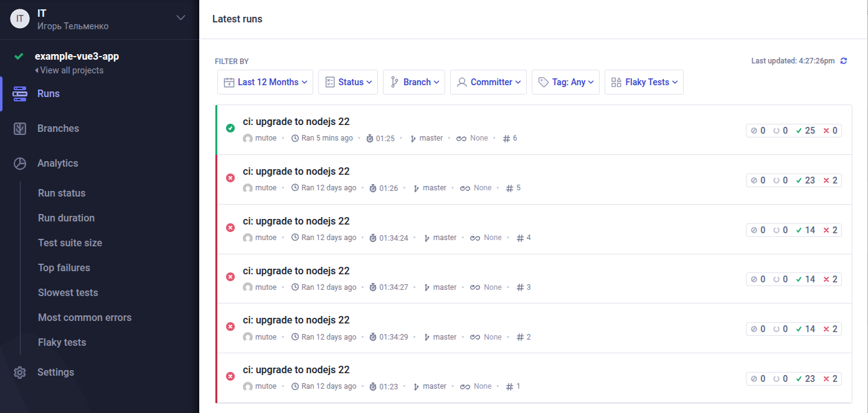Click the Branches sidebar icon
The image size is (868, 413).
pyautogui.click(x=20, y=129)
